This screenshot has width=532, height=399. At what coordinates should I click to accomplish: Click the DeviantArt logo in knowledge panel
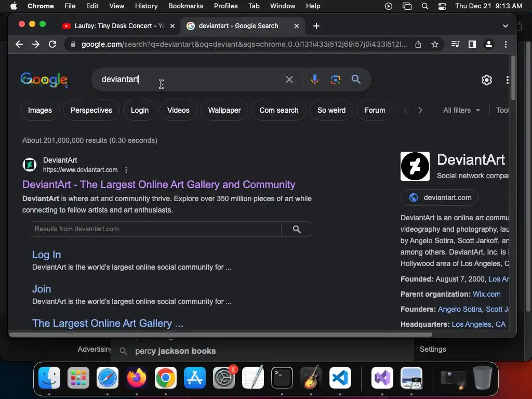click(415, 166)
